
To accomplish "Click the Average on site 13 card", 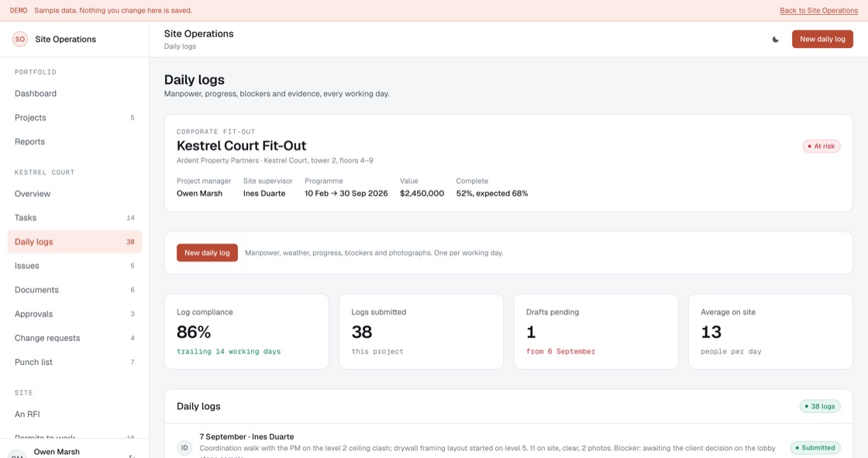I will tap(770, 331).
